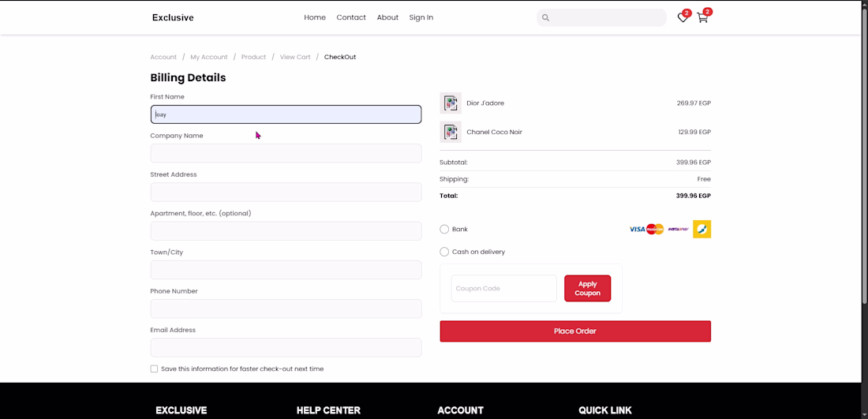
Task: Click the Exclusive brand logo text
Action: (x=173, y=17)
